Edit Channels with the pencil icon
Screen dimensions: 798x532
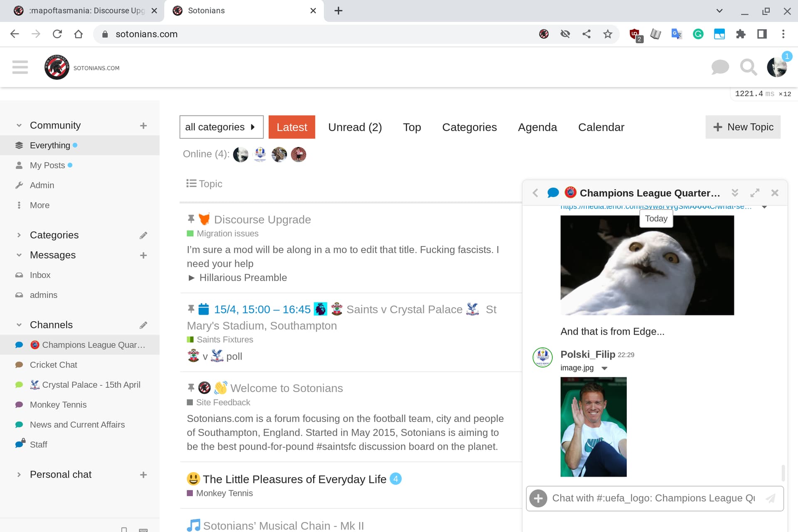tap(143, 325)
